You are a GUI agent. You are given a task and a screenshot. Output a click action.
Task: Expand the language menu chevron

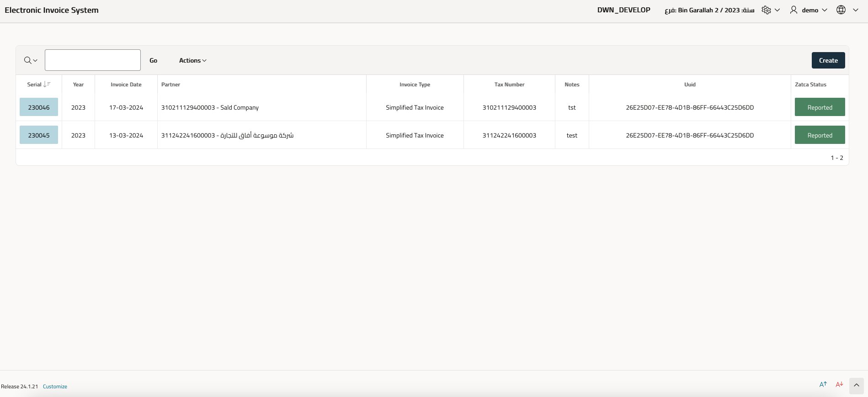(856, 10)
